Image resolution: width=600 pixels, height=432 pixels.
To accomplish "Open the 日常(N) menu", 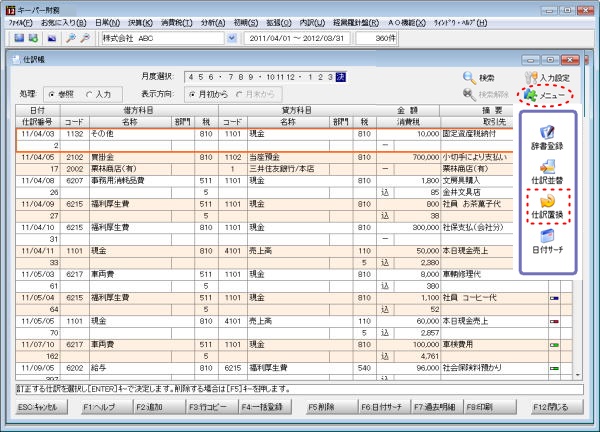I will 108,23.
